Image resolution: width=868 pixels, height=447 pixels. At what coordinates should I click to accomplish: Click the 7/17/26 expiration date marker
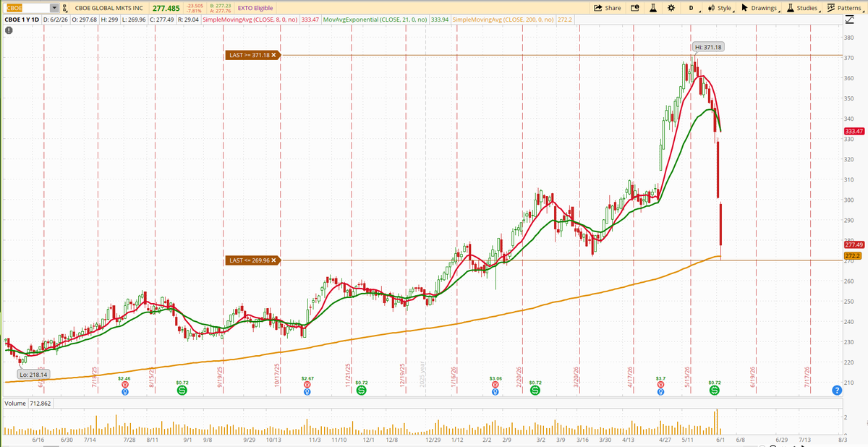[807, 378]
